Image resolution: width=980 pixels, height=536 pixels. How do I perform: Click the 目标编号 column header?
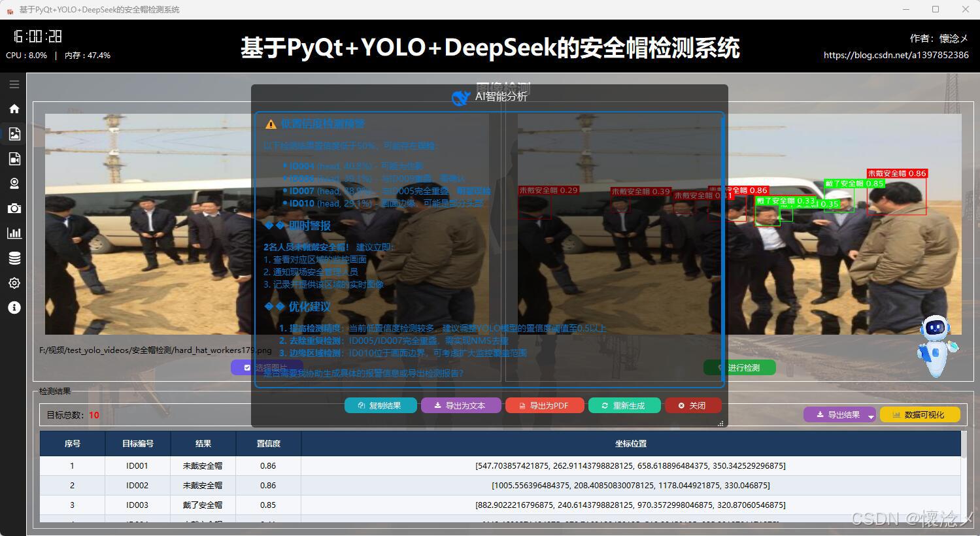tap(138, 443)
